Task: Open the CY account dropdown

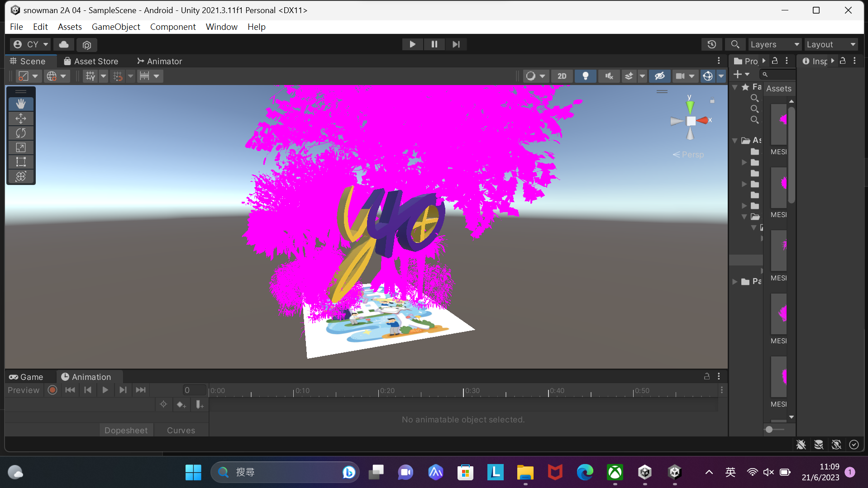Action: pos(30,44)
